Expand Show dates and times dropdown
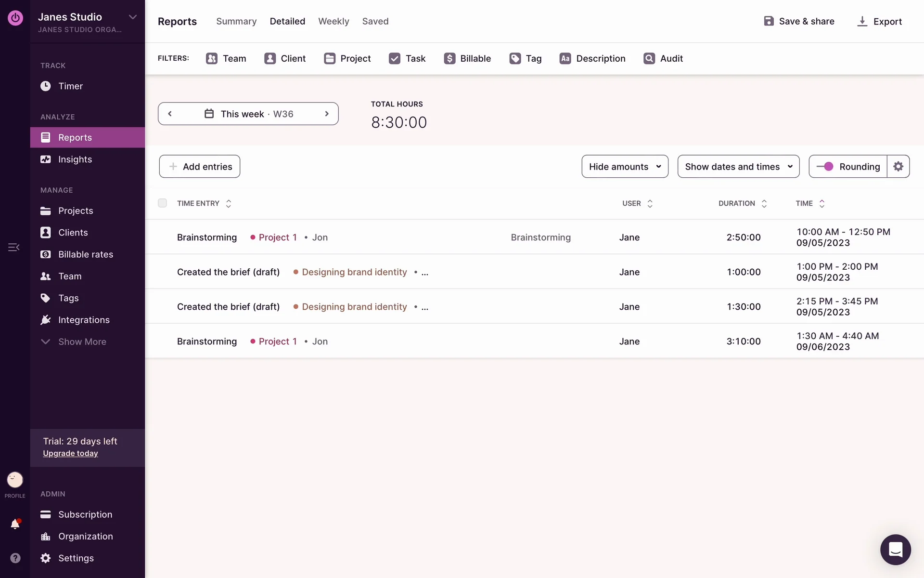Image resolution: width=924 pixels, height=578 pixels. (738, 166)
